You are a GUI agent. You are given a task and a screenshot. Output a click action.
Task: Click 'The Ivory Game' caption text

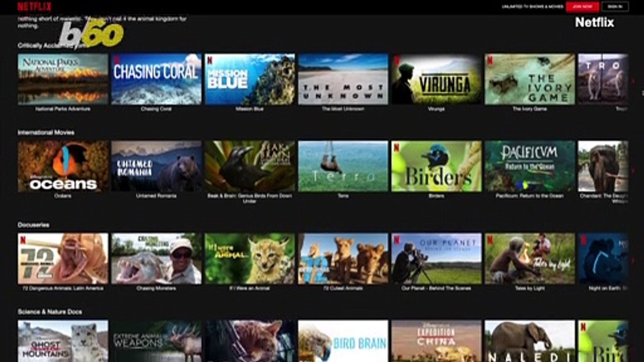(530, 109)
